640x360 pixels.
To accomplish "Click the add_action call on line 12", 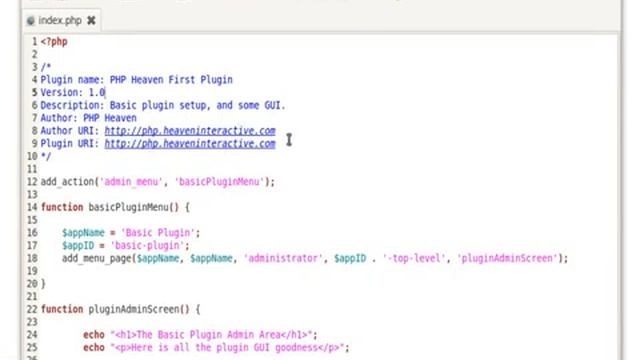I will pos(158,182).
